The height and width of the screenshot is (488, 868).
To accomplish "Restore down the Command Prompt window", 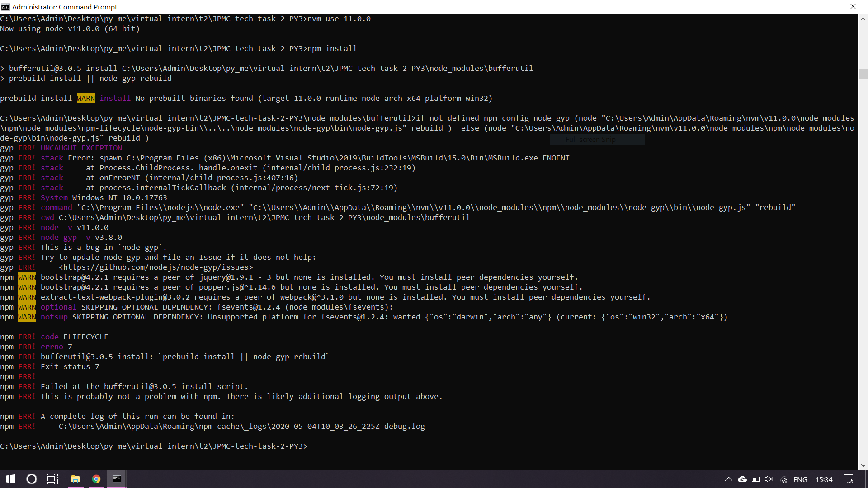I will [825, 6].
